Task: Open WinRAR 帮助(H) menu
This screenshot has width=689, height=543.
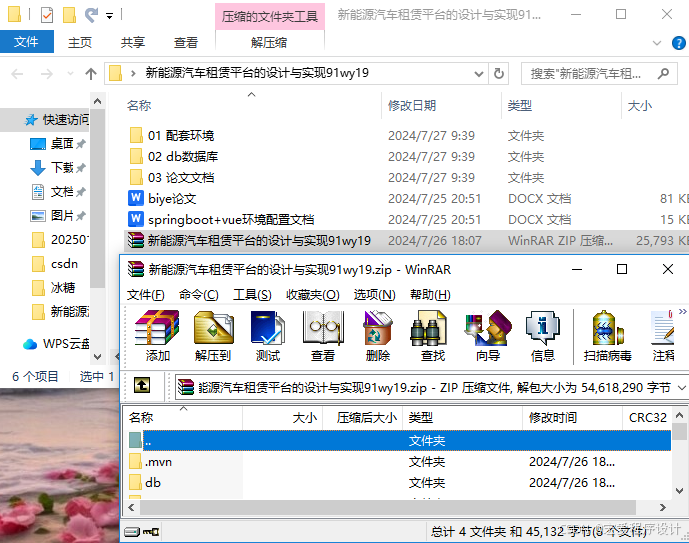Action: 430,295
